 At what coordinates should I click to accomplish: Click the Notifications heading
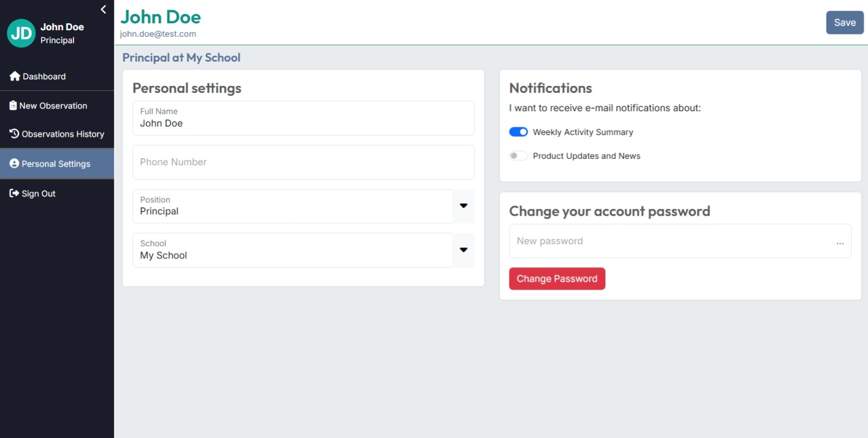click(x=551, y=88)
